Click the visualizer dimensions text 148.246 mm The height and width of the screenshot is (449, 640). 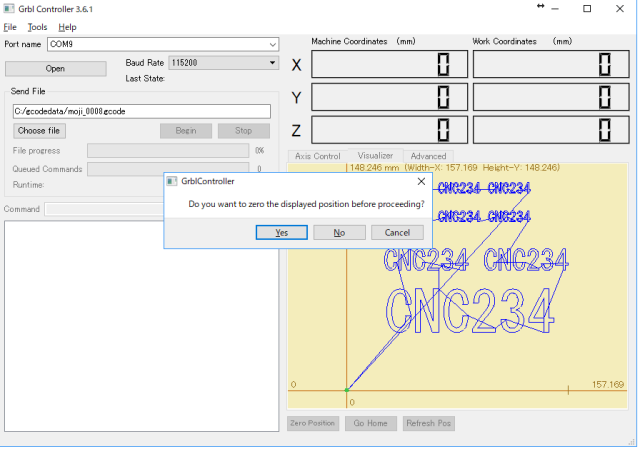pos(455,168)
